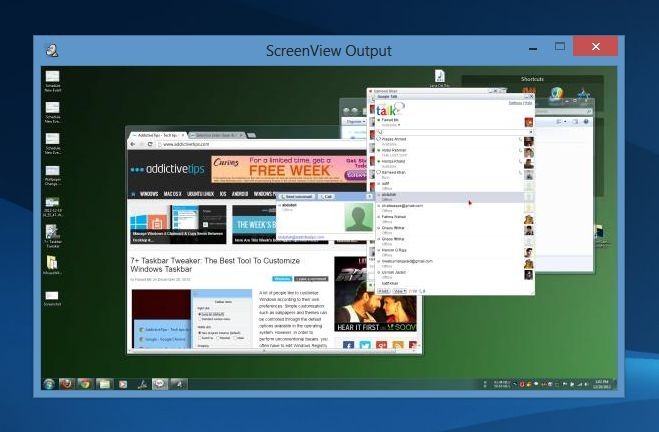Open the Organize dropdown in Explorer window
The image size is (659, 432).
tap(356, 121)
